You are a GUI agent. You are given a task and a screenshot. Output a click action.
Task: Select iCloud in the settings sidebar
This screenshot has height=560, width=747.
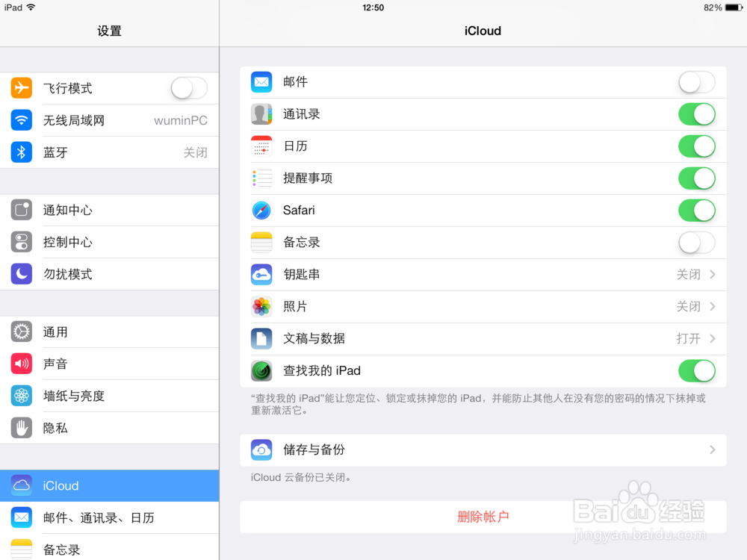(x=109, y=485)
